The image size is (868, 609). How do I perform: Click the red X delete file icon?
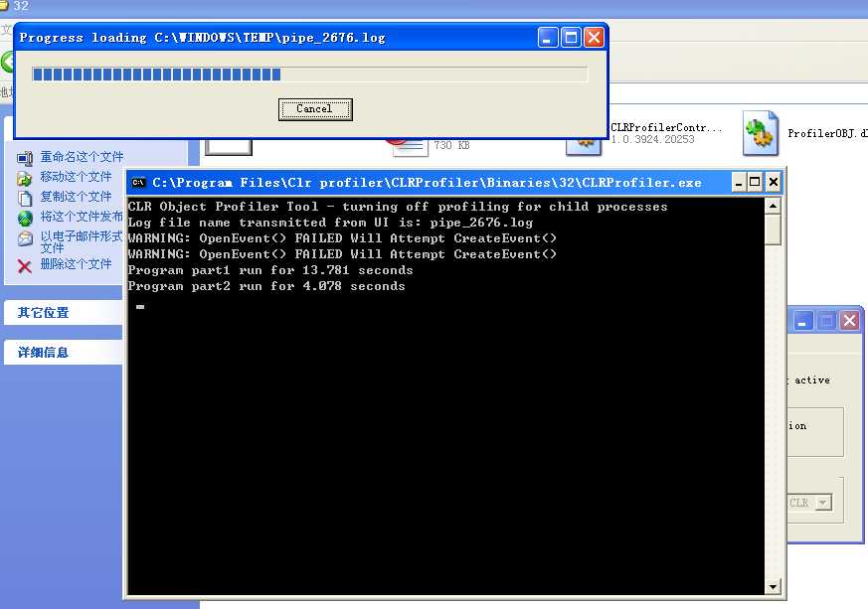point(24,266)
